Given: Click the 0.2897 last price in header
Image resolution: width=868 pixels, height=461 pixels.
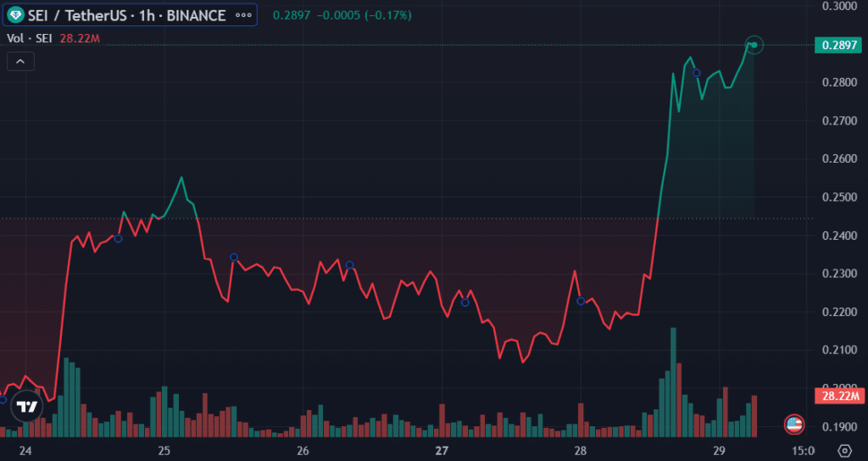Looking at the screenshot, I should 291,15.
